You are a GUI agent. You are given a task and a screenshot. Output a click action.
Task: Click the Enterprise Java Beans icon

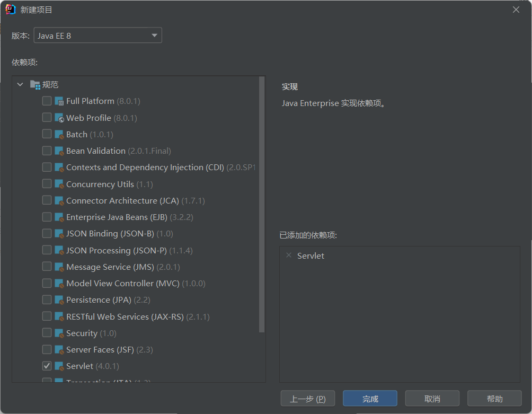[x=59, y=217]
